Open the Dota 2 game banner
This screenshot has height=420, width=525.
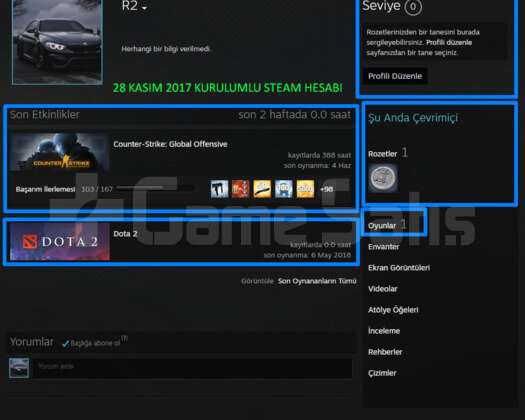point(60,241)
